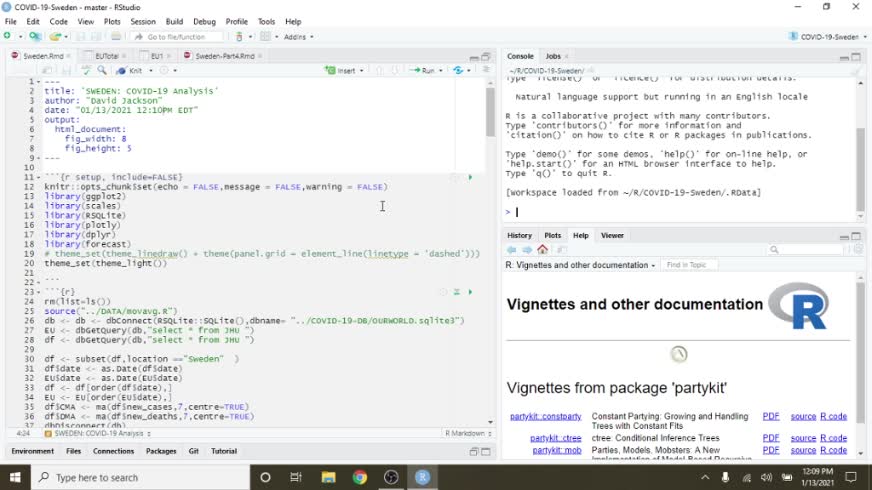Open the Addins dropdown
The width and height of the screenshot is (872, 490).
pyautogui.click(x=299, y=37)
